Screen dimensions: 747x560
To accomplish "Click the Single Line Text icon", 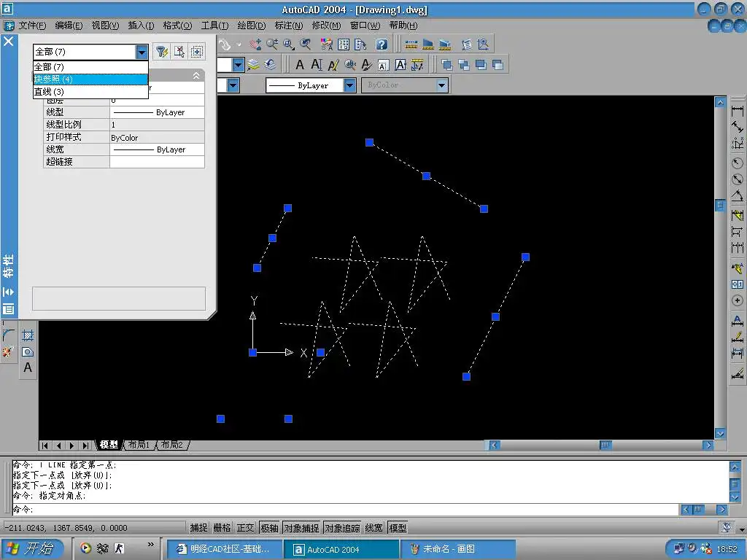I will (x=317, y=64).
